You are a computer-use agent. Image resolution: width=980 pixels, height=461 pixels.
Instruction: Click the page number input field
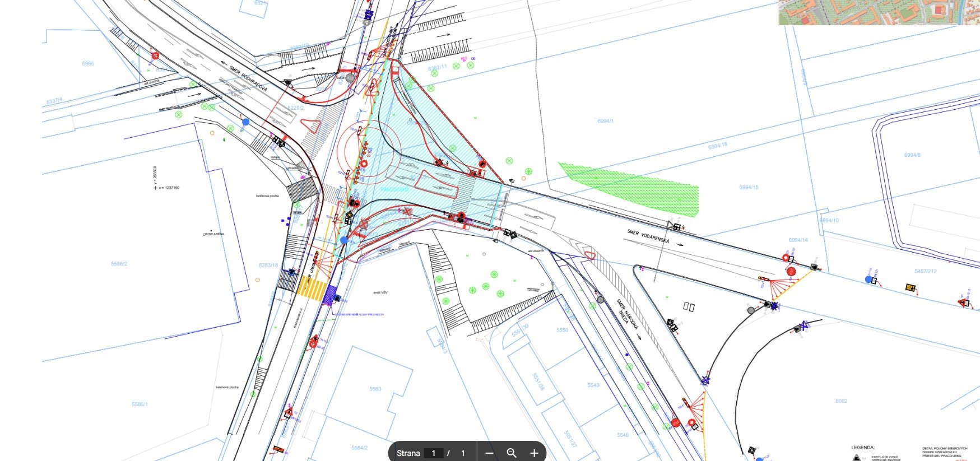[x=433, y=453]
